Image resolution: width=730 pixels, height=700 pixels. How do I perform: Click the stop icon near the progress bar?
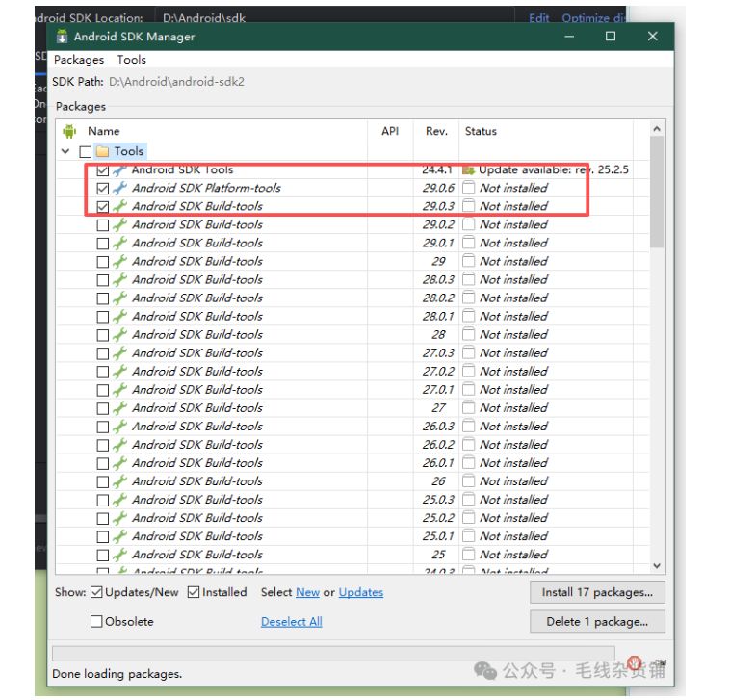pos(634,661)
